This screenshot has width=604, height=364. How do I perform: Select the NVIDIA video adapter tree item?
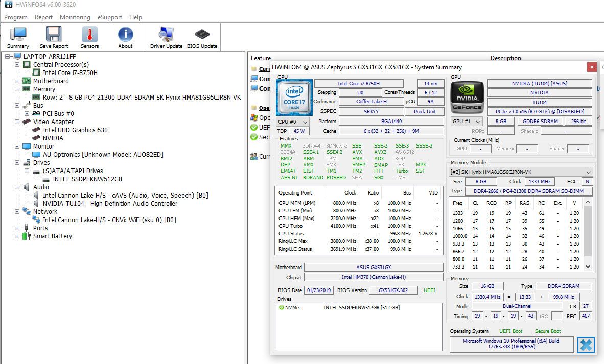[53, 138]
